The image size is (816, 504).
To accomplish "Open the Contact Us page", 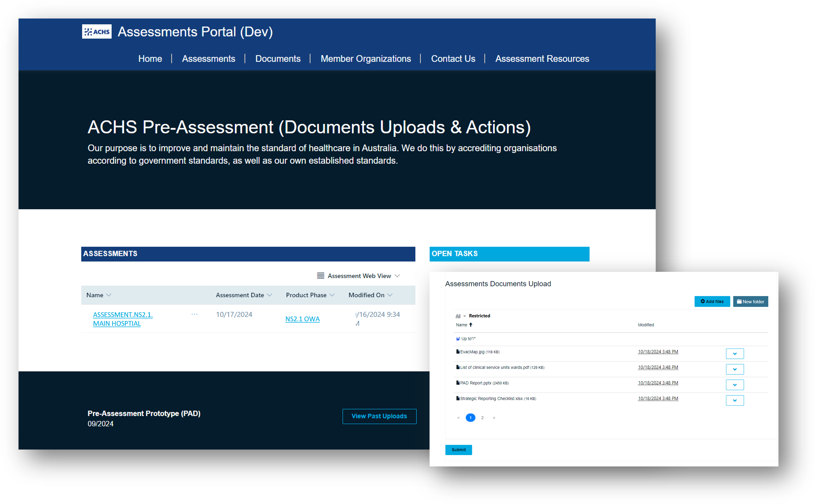I will pos(453,59).
